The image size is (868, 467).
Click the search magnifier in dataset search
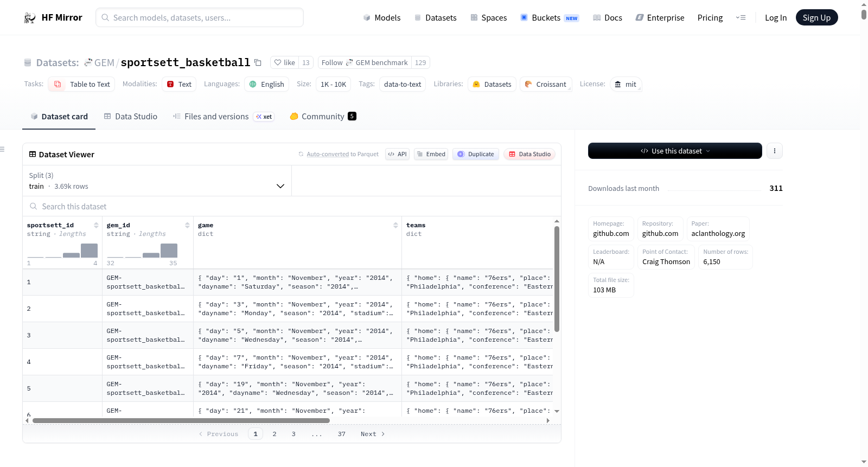point(34,206)
